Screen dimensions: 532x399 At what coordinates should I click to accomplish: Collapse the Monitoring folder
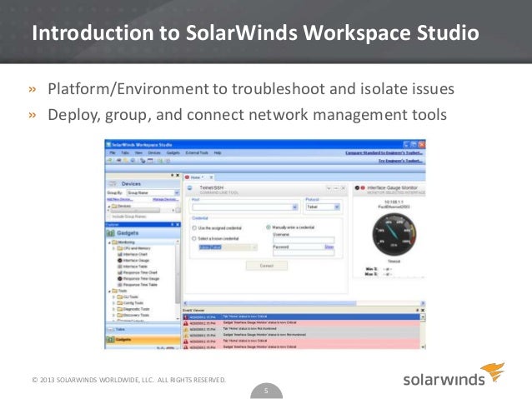[109, 242]
